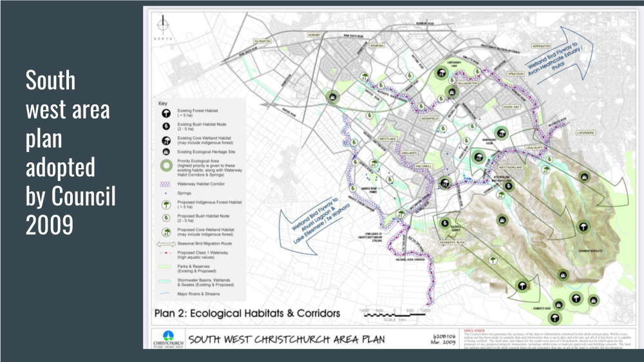The height and width of the screenshot is (362, 644).
Task: Click the Christchurch City Council logo
Action: pyautogui.click(x=168, y=339)
